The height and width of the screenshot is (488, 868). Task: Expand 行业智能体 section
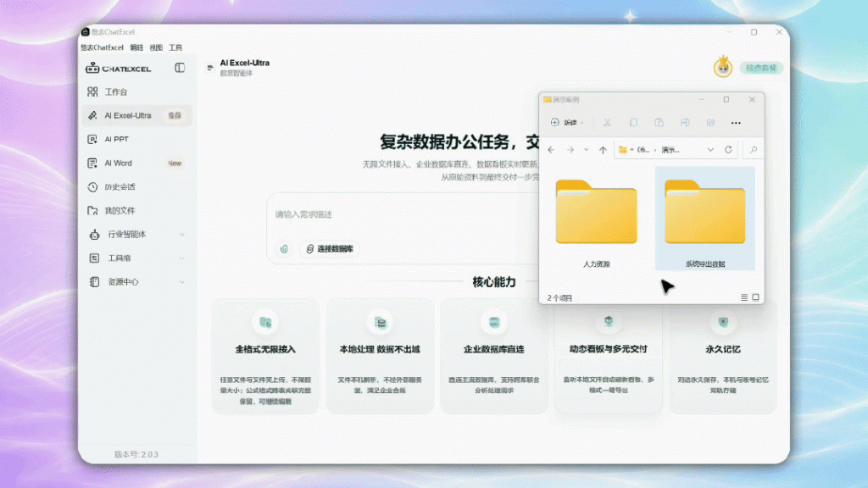pyautogui.click(x=136, y=235)
